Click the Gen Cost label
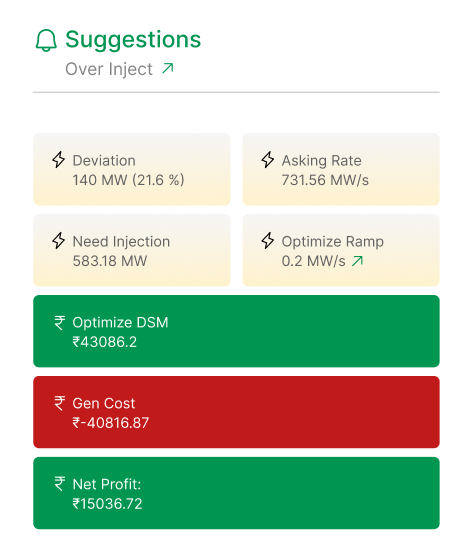Screen dimensions: 473x555 click(x=104, y=404)
